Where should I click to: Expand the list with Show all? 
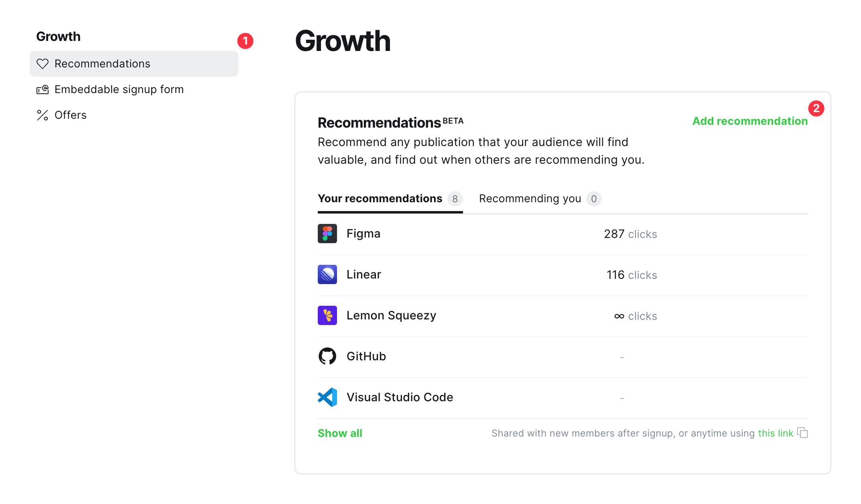tap(339, 433)
